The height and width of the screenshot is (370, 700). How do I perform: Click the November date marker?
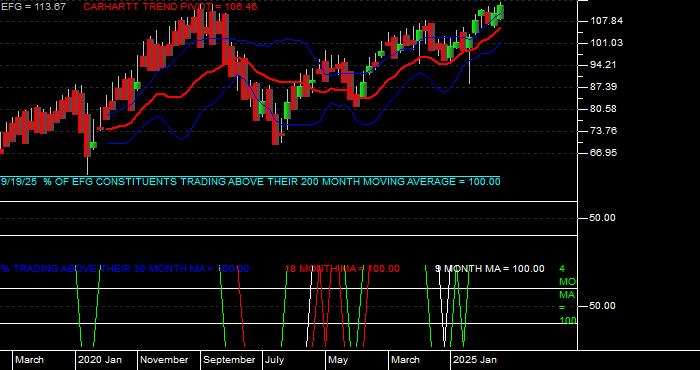(164, 360)
